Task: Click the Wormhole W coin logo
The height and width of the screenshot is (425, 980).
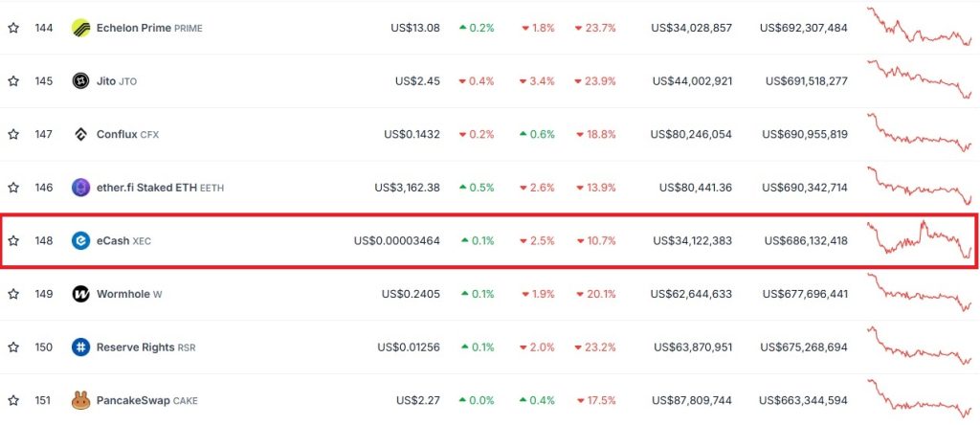Action: (x=81, y=294)
